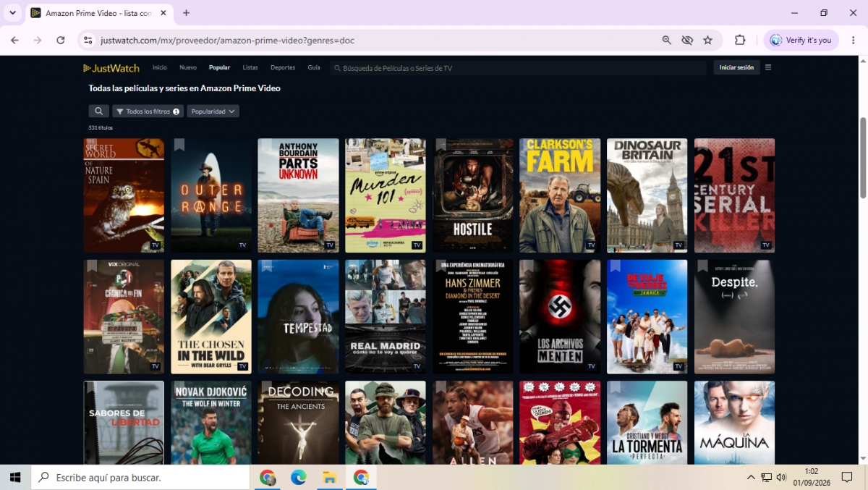Click the Windows Start button
This screenshot has width=868, height=490.
15,477
